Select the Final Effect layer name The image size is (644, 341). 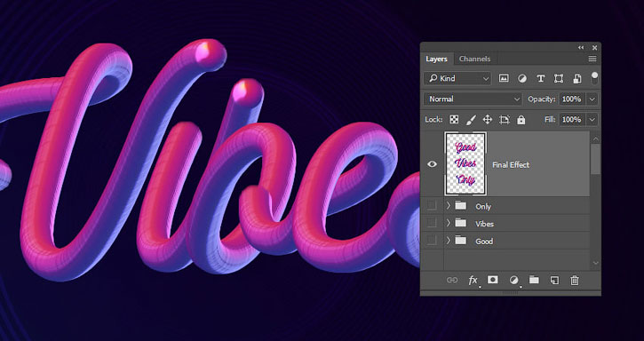coord(511,165)
